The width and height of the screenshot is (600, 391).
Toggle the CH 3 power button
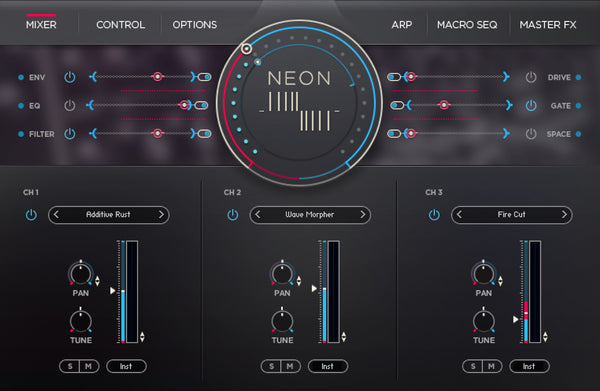click(x=434, y=215)
